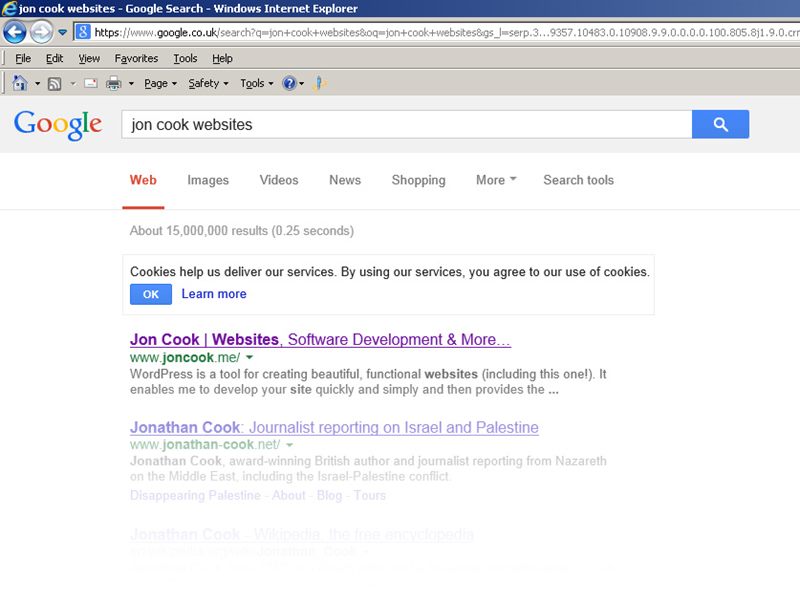The width and height of the screenshot is (800, 601).
Task: Click the browser Forward arrow button
Action: click(x=41, y=33)
